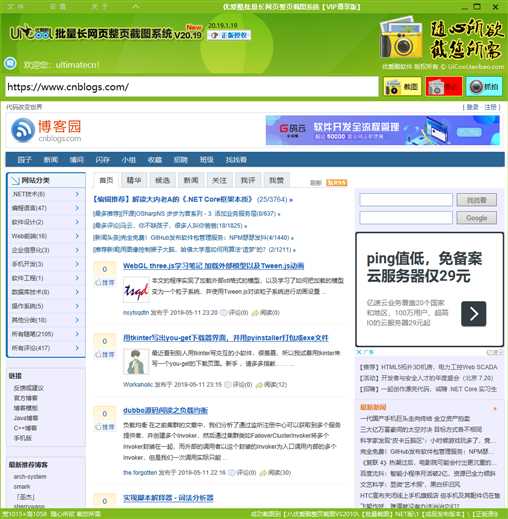Click the 所有随笔(2105) category row
508x519 pixels.
[46, 334]
